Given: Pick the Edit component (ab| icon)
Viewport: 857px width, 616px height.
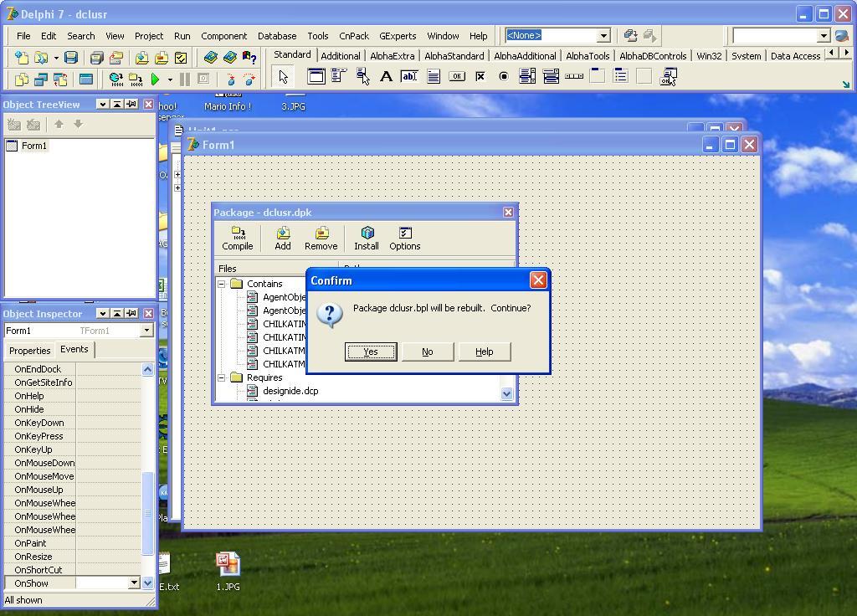Looking at the screenshot, I should (409, 76).
